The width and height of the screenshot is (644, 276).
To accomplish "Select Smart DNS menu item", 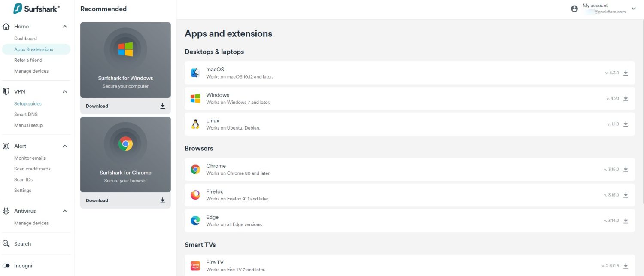I will 26,115.
